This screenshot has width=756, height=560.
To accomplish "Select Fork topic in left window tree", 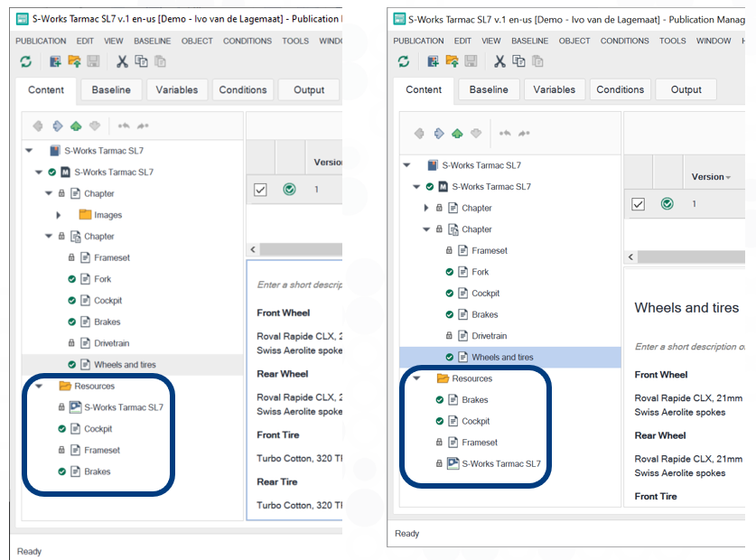I will 102,279.
